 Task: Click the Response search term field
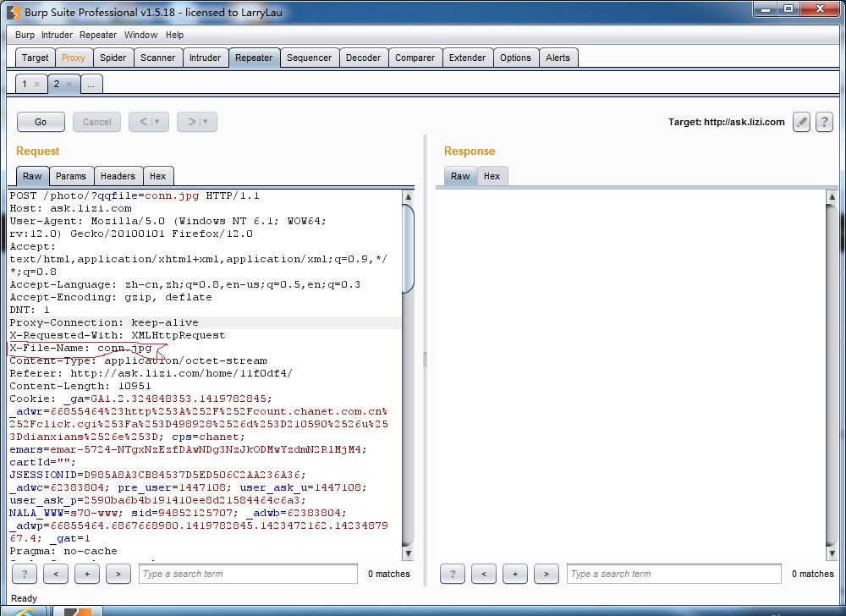click(x=674, y=574)
